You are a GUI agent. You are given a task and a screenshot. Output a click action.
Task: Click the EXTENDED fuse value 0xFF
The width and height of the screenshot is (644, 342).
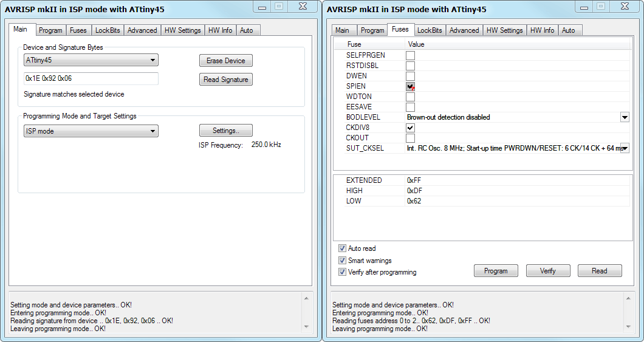click(414, 180)
